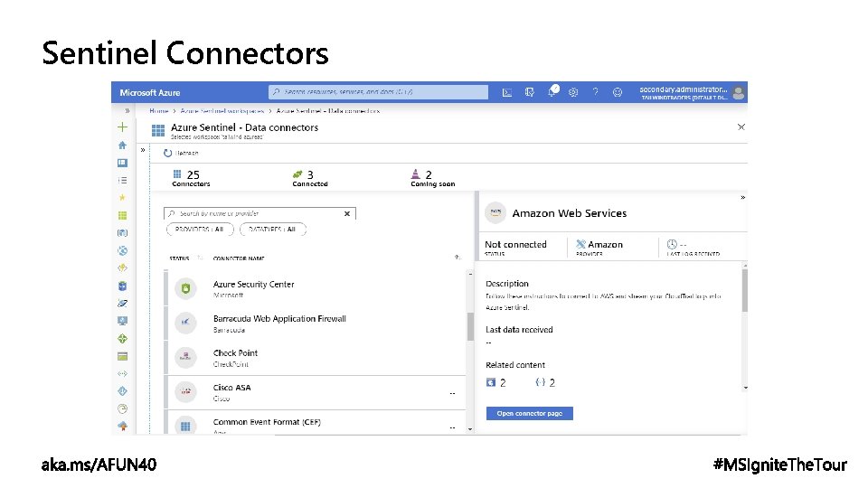
Task: Open the Providers: All filter
Action: point(200,230)
